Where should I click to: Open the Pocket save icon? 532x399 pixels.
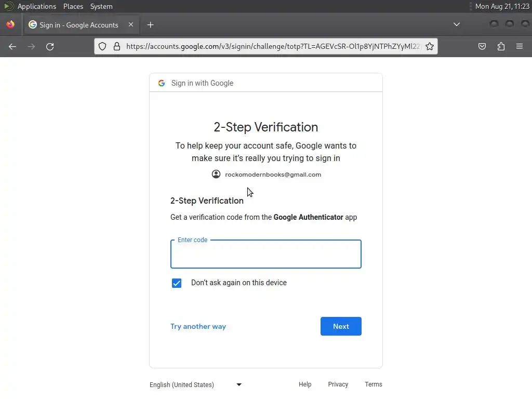[x=482, y=47]
